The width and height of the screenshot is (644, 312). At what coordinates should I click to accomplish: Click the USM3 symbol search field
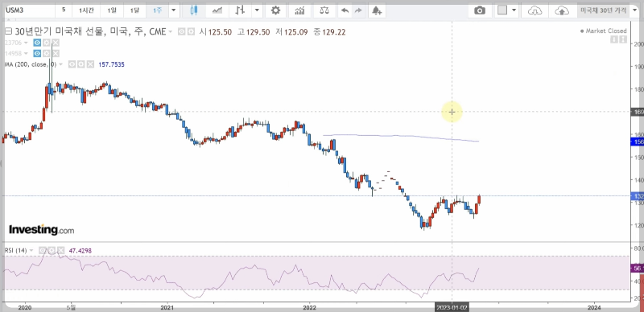coord(30,10)
